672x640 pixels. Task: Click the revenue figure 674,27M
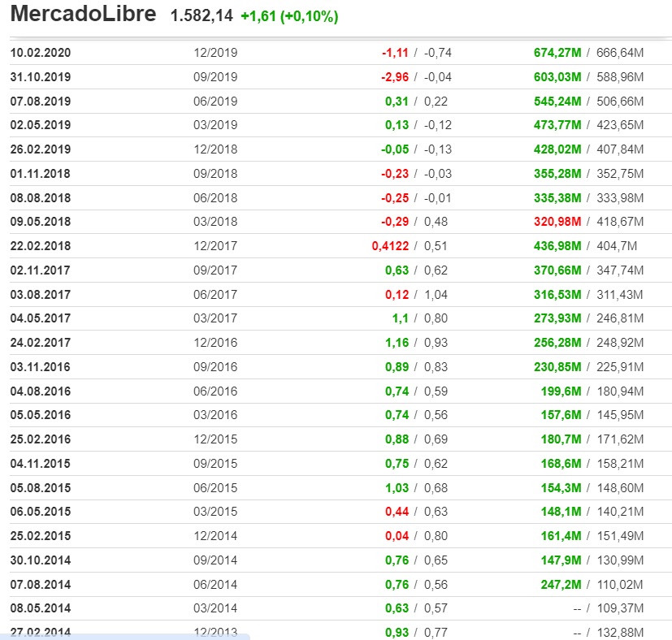[557, 53]
